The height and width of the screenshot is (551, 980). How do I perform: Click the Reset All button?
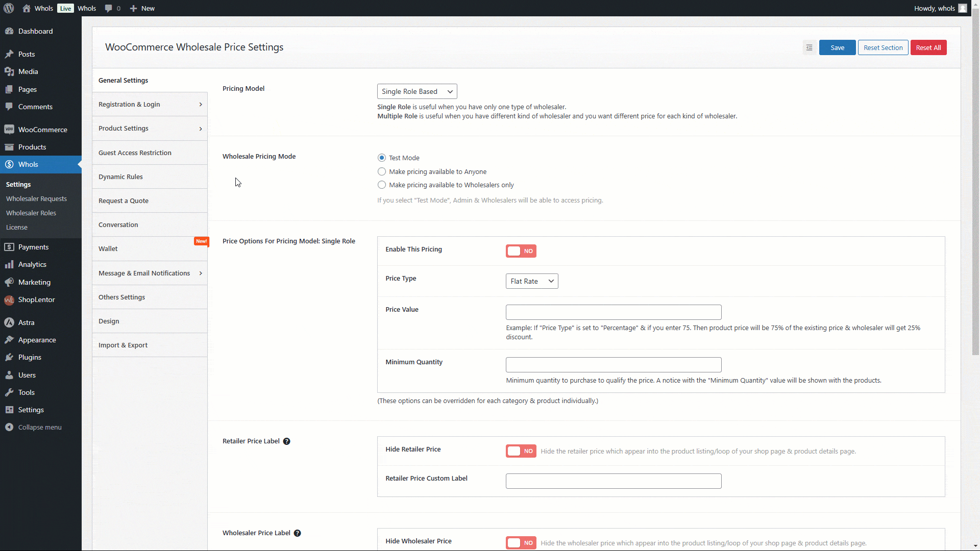pyautogui.click(x=928, y=47)
